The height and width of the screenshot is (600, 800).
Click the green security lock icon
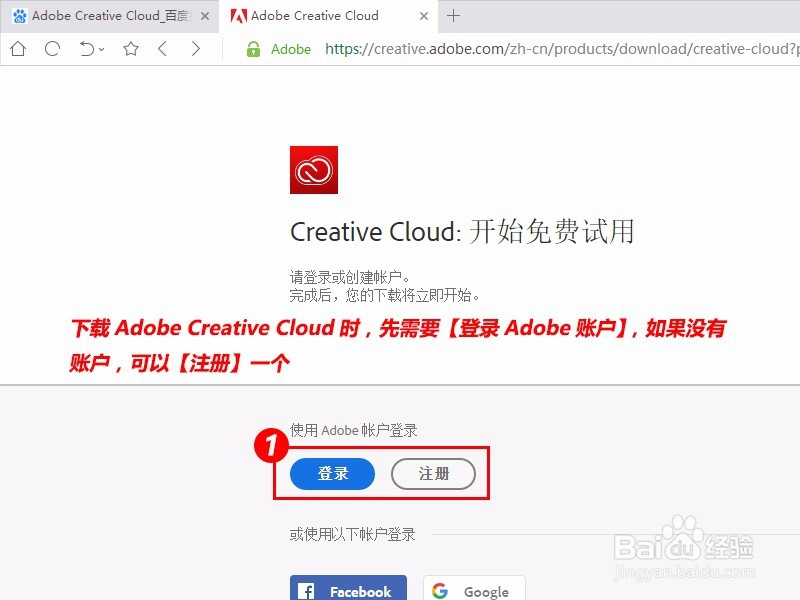(254, 48)
